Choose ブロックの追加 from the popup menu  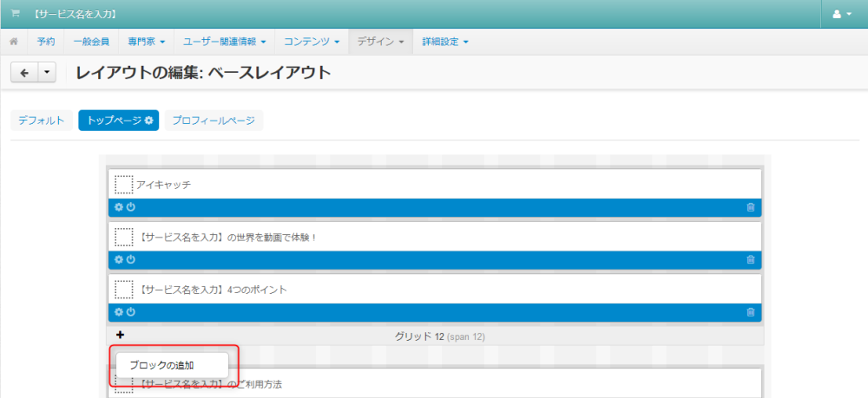coord(172,365)
